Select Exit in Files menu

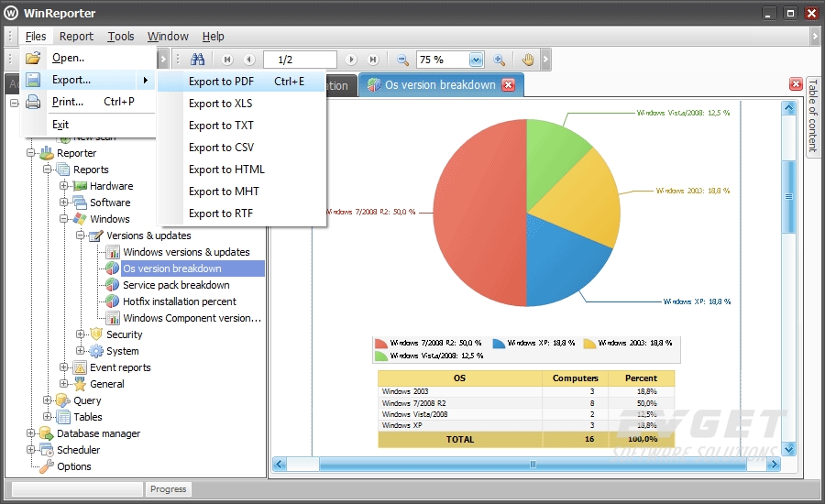click(x=88, y=125)
